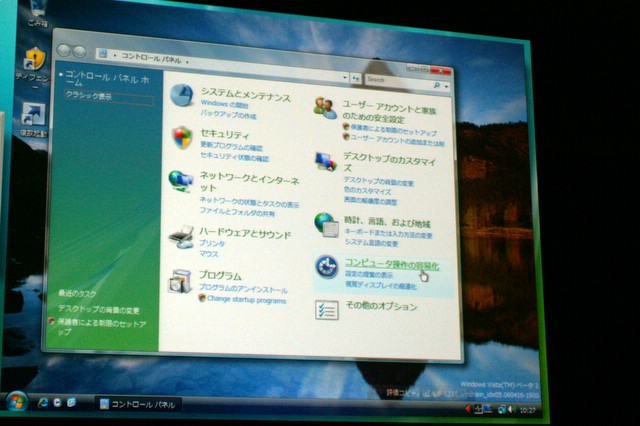Click the 更新プログラムの確認 link
Image resolution: width=640 pixels, height=426 pixels.
231,146
